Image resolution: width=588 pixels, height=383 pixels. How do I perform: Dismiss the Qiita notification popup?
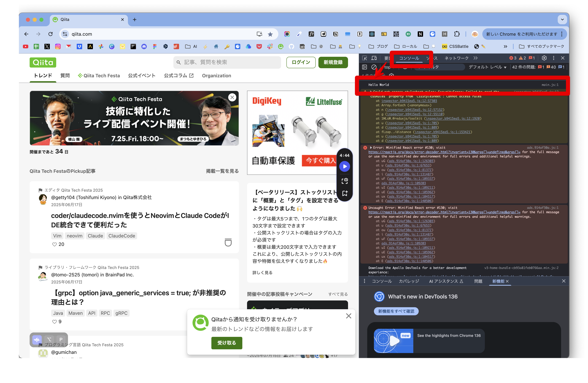348,316
